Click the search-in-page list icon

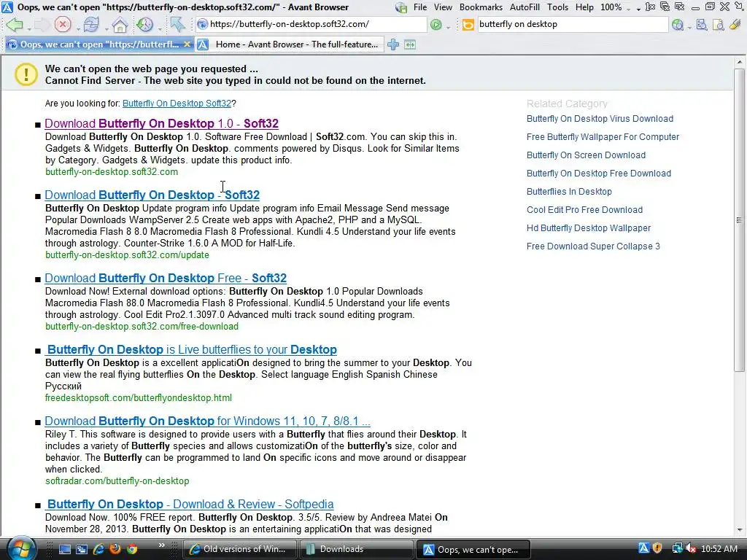pos(701,25)
